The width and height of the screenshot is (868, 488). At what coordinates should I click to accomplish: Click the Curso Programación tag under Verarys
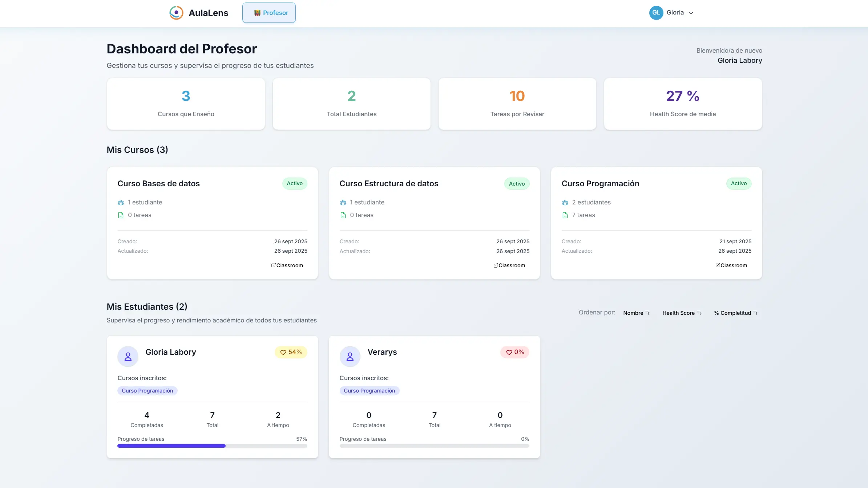pos(369,391)
